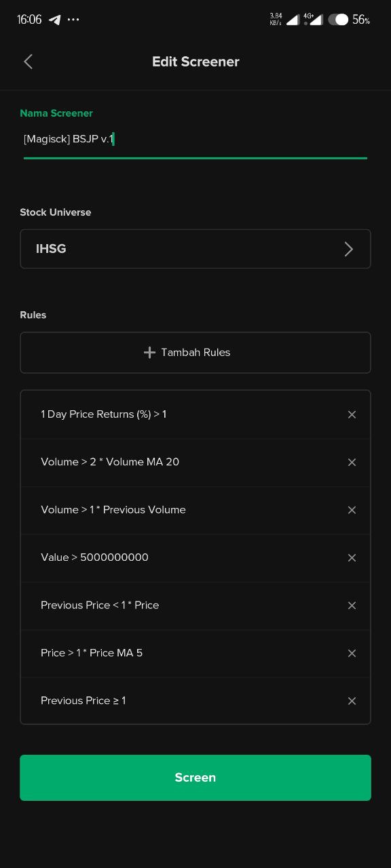
Task: Tap the plus icon in Tambah Rules
Action: [x=150, y=353]
